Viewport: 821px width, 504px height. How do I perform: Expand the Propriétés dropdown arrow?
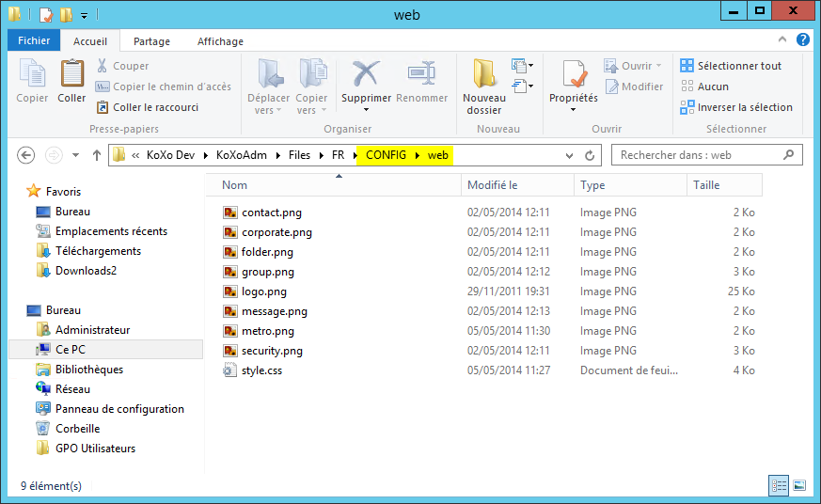[574, 109]
